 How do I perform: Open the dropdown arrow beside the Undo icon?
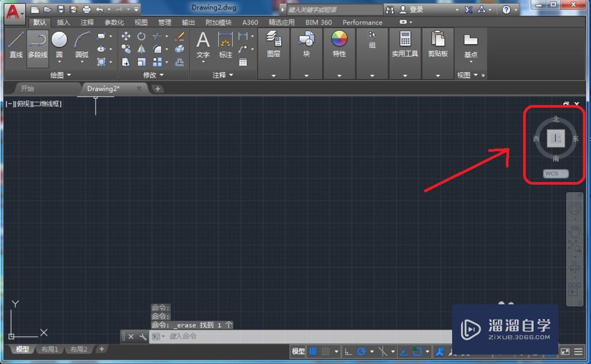pos(109,9)
